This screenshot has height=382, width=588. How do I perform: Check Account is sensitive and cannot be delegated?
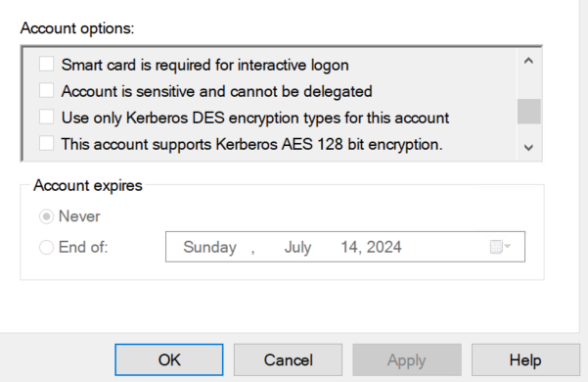tap(47, 90)
